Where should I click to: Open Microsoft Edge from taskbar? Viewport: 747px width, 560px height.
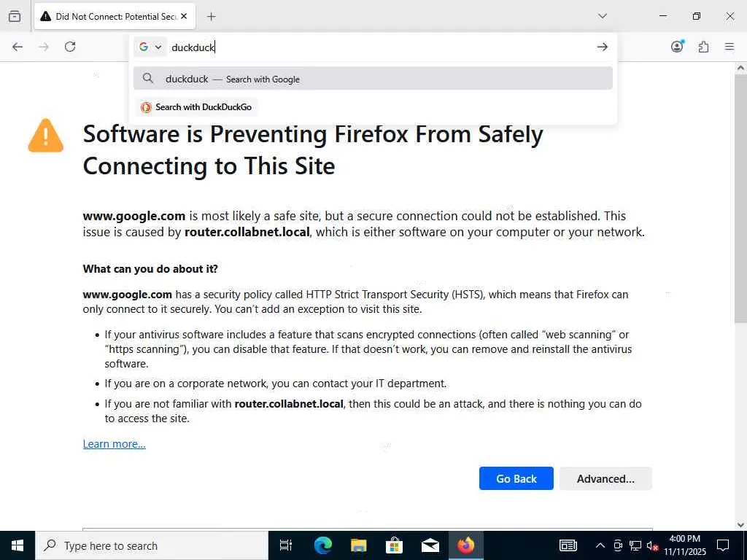click(322, 545)
